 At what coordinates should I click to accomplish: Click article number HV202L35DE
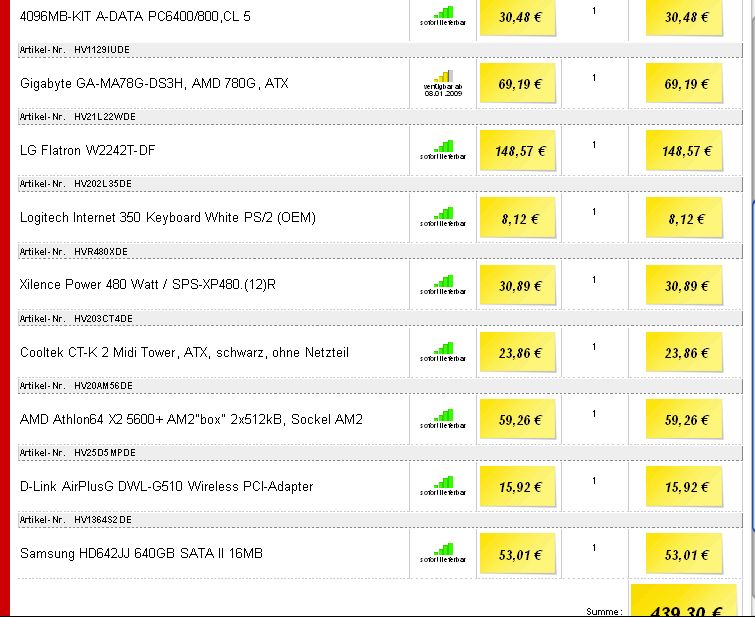click(103, 184)
